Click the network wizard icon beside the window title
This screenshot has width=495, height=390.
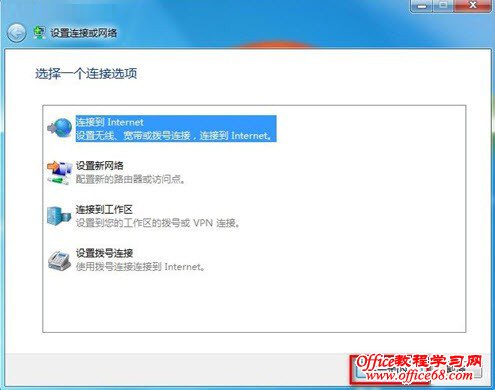[x=40, y=32]
